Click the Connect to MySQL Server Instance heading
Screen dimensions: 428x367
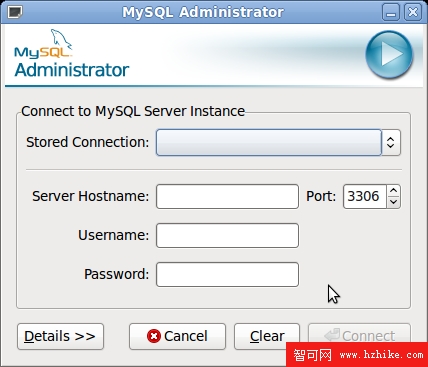coord(133,111)
